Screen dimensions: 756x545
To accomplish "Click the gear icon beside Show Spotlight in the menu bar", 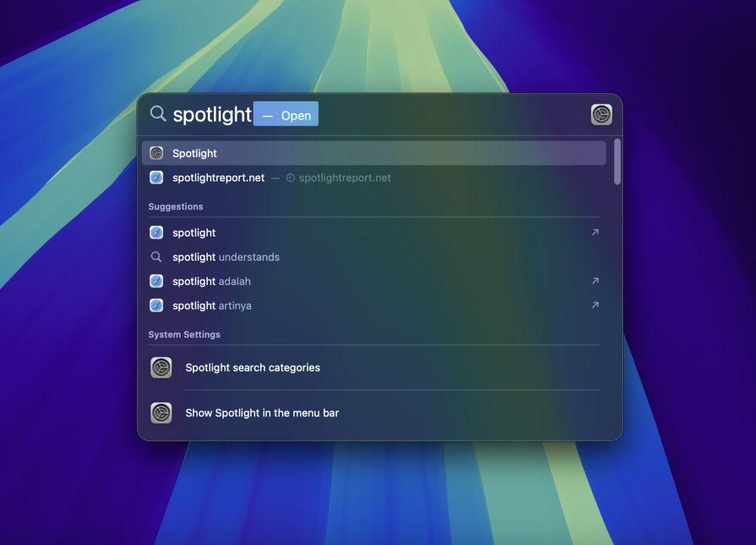I will 161,413.
